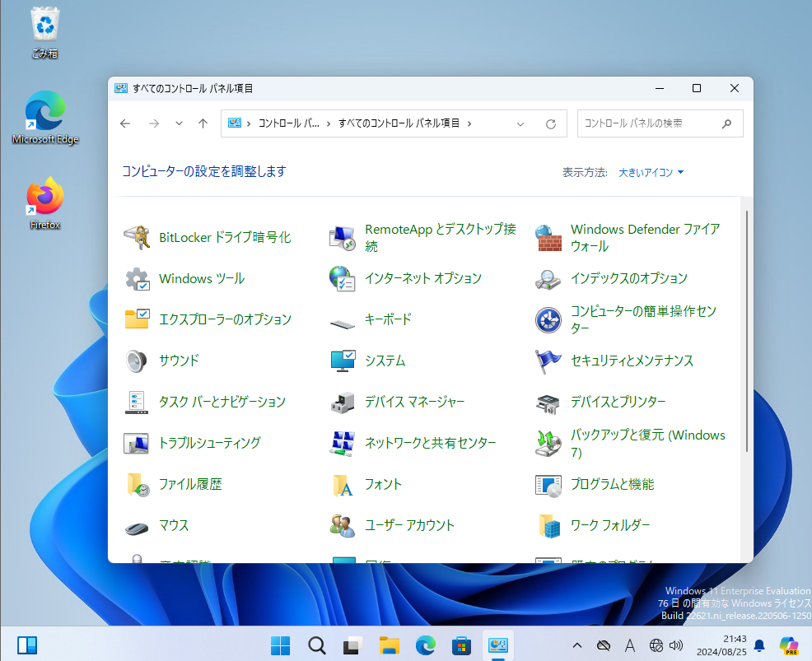The width and height of the screenshot is (812, 661).
Task: Open the clock and date display
Action: 721,645
